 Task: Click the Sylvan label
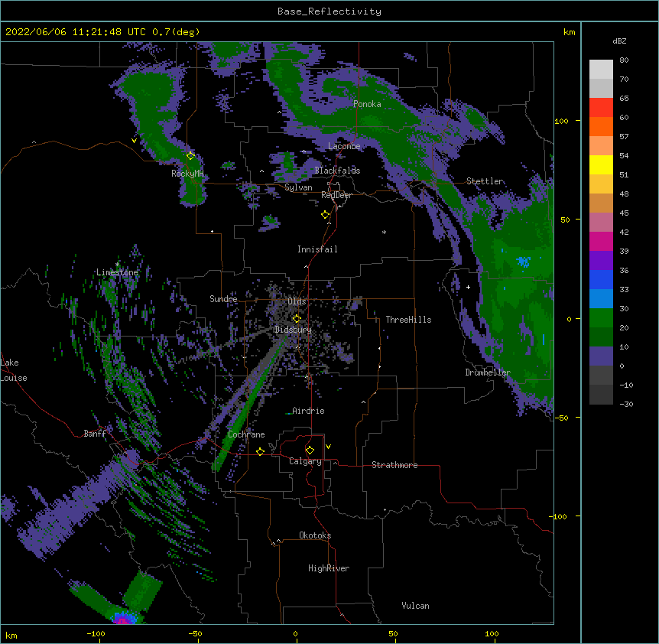point(298,187)
